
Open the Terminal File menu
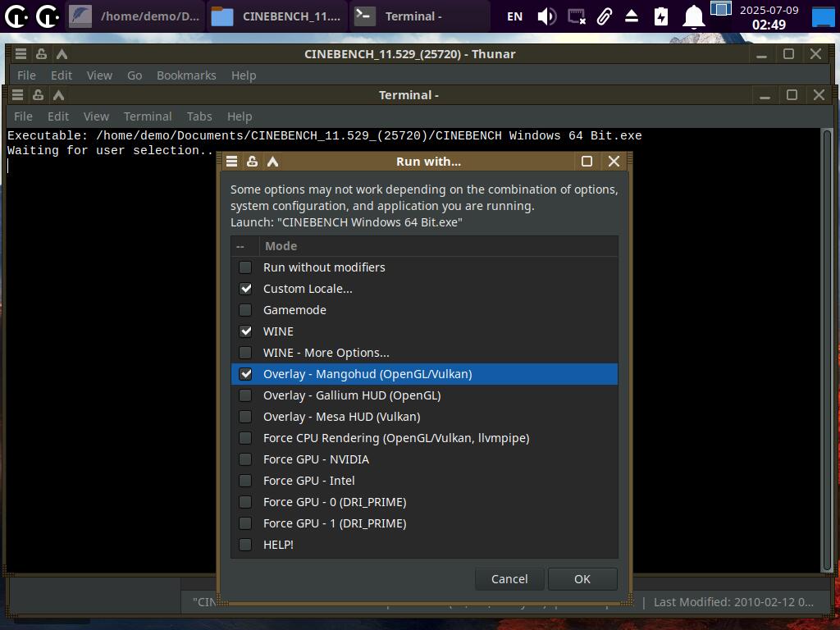pos(23,116)
